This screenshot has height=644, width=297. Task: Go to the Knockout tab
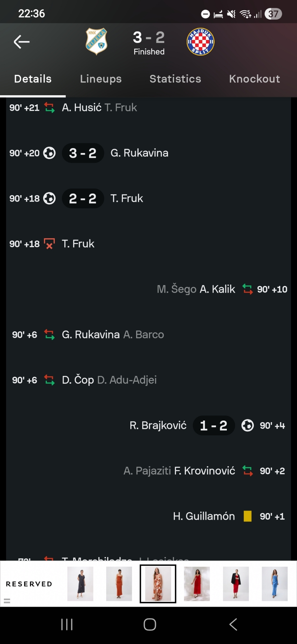pyautogui.click(x=255, y=79)
